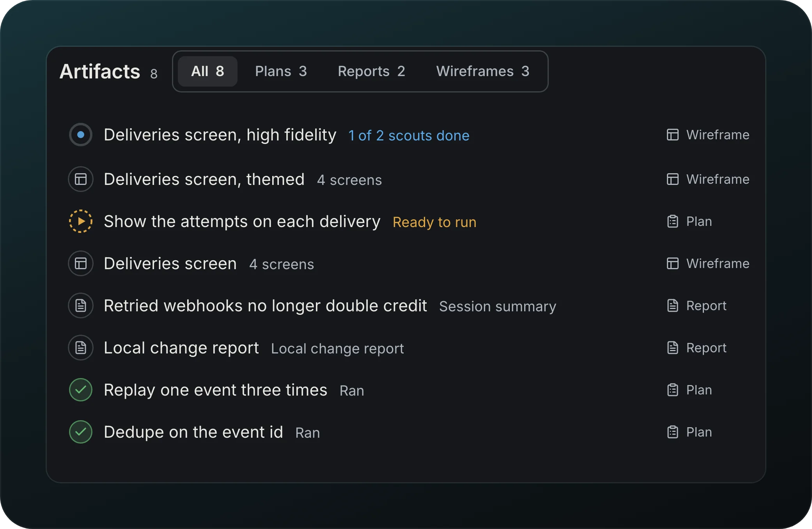Open the Replay one event three times plan
Viewport: 812px width, 529px height.
[x=215, y=390]
